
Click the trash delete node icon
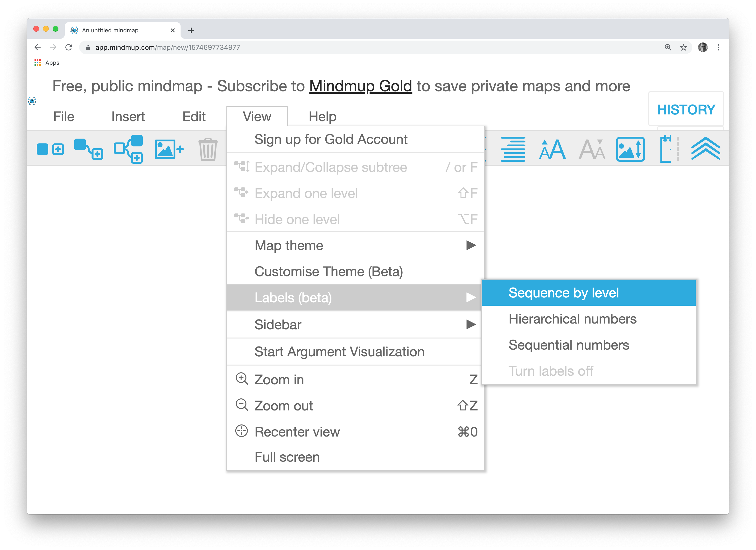click(x=208, y=149)
